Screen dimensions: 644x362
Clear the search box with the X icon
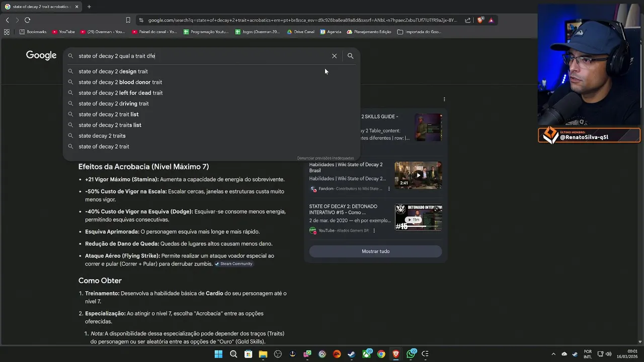click(334, 56)
